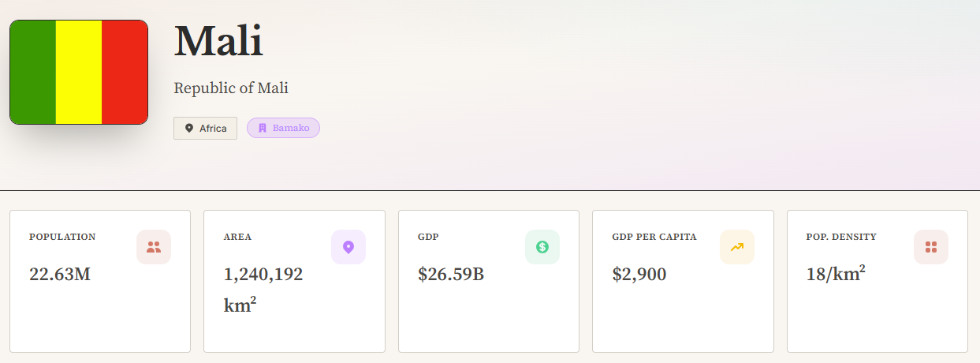The height and width of the screenshot is (363, 980).
Task: Open the Area stat card
Action: tap(294, 281)
